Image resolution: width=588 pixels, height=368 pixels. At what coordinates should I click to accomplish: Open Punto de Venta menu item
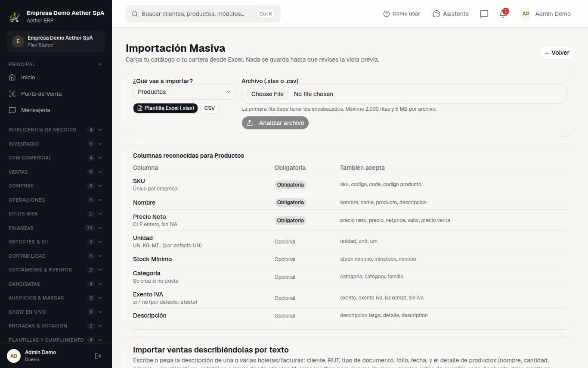56,94
